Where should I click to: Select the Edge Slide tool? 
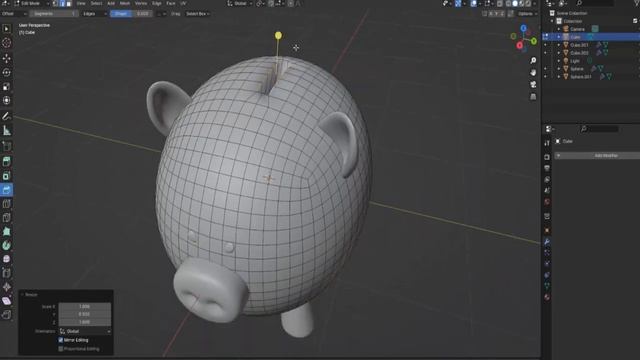(7, 273)
